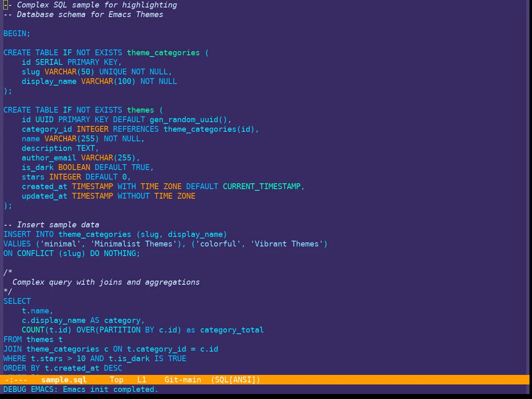Click 'Complex SQL sample for highlighting' comment

point(90,5)
